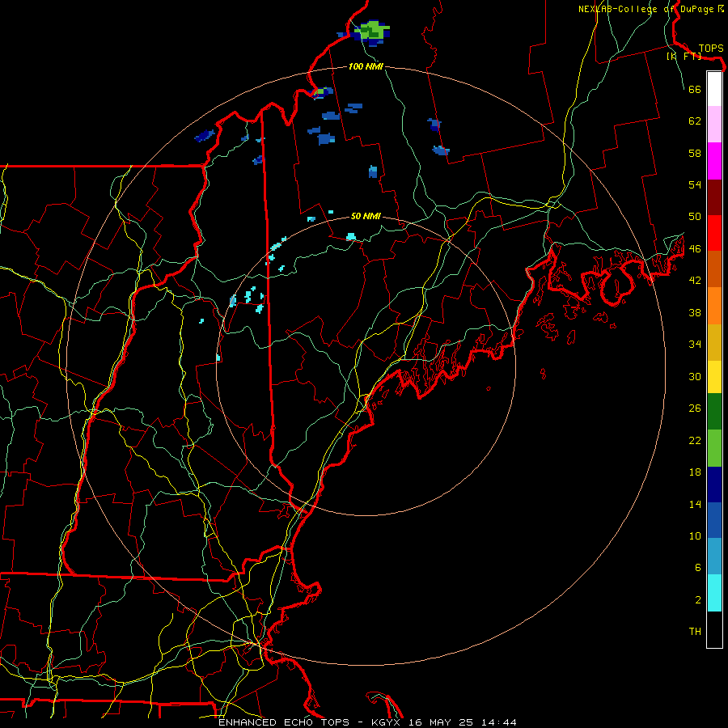Select the dark maroon legend swatch
The image size is (728, 728).
click(714, 197)
